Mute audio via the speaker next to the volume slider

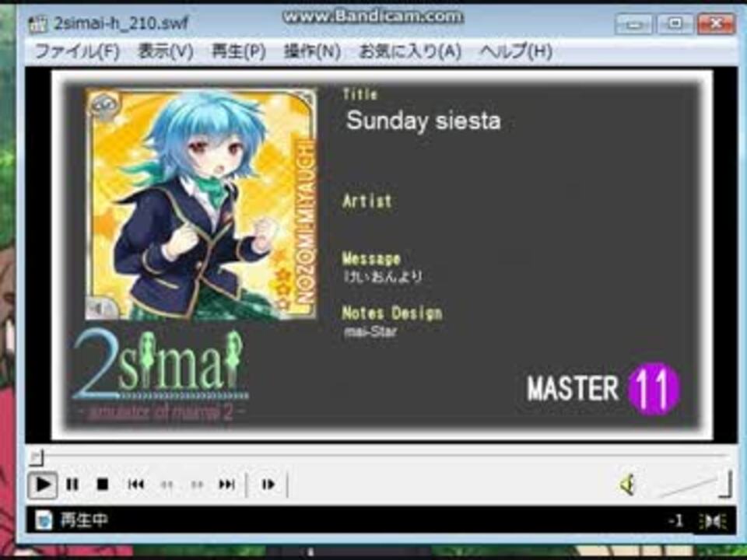pos(627,485)
